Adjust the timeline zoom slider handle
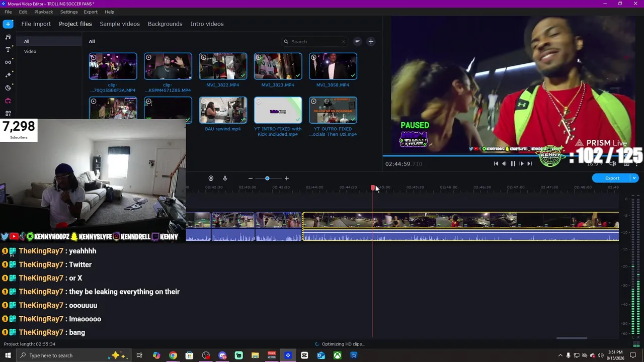Image resolution: width=644 pixels, height=362 pixels. click(267, 178)
